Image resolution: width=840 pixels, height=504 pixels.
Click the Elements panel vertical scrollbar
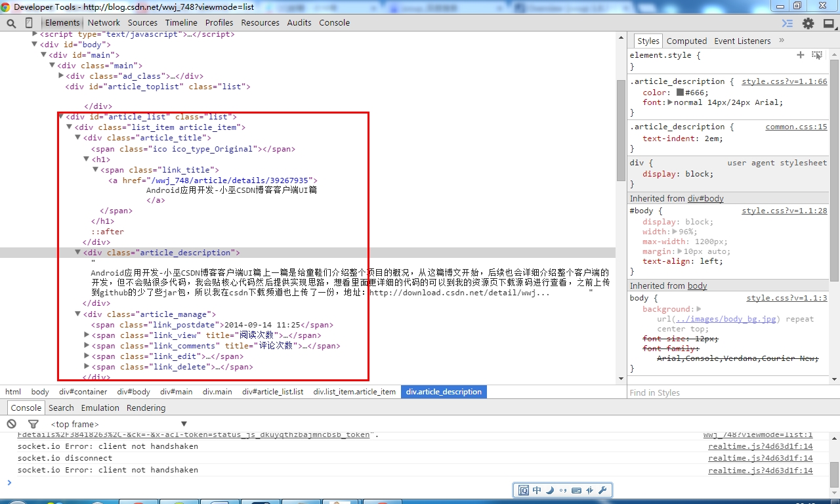pos(621,131)
